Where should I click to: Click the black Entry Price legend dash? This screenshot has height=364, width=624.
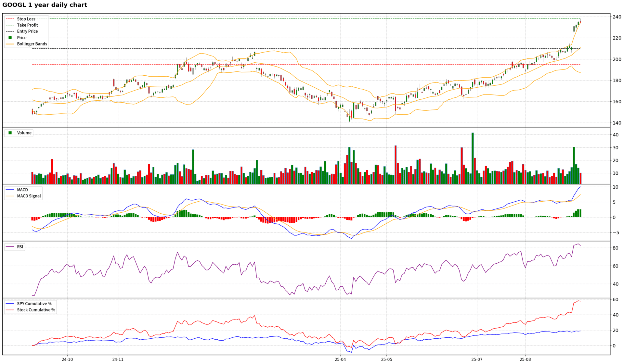(x=10, y=31)
